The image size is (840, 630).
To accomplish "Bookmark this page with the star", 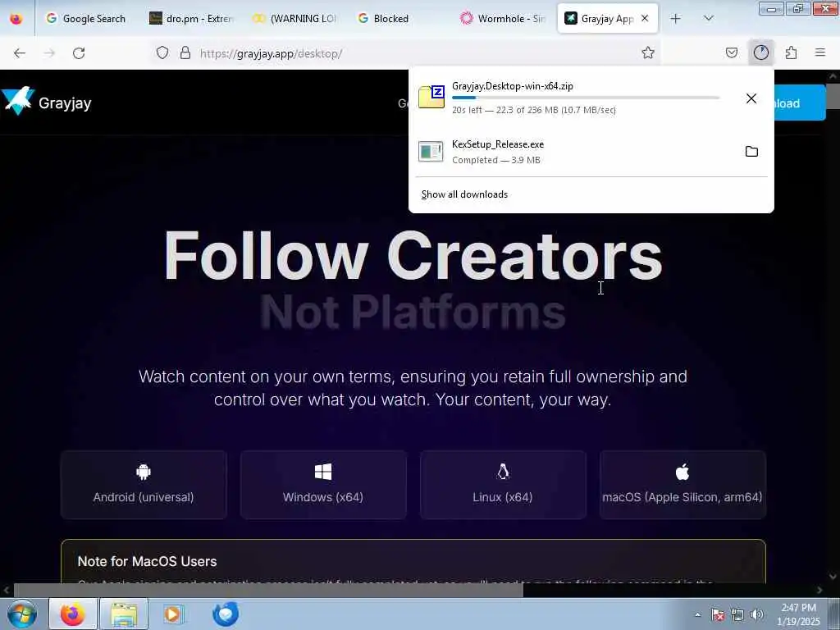I will click(648, 52).
